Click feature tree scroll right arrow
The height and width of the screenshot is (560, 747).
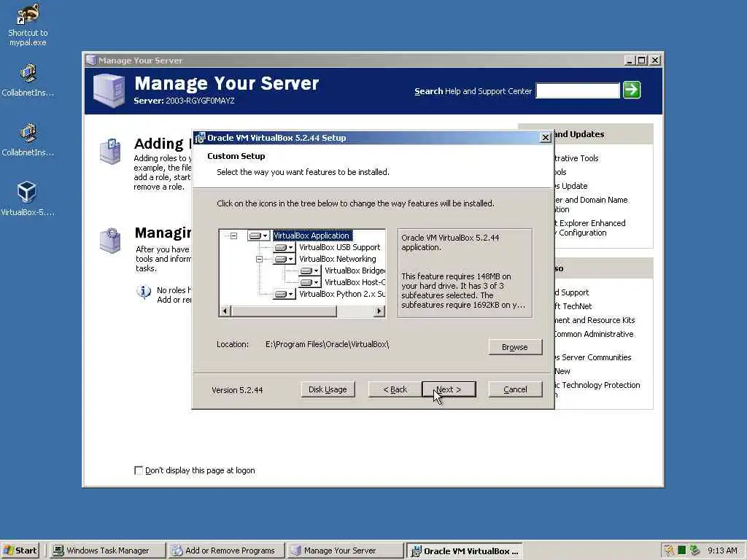click(x=379, y=311)
